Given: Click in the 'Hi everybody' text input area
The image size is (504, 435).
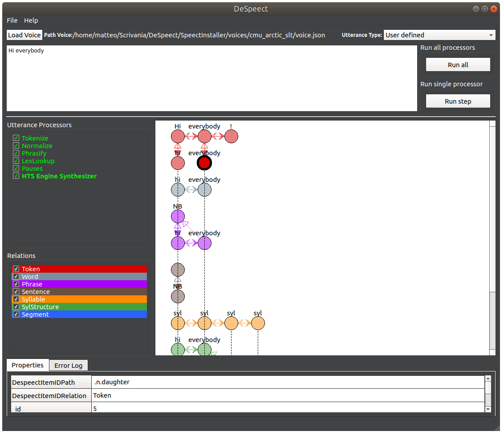Looking at the screenshot, I should (212, 78).
